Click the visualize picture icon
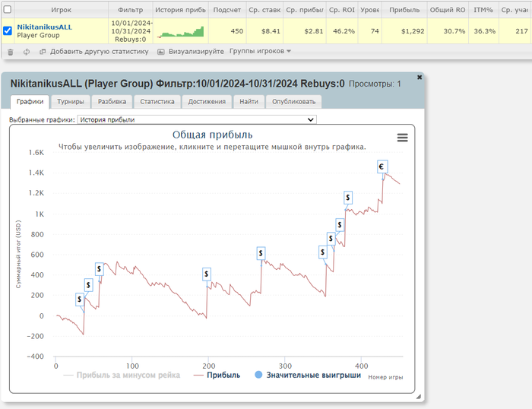Image resolution: width=532 pixels, height=409 pixels. (161, 52)
